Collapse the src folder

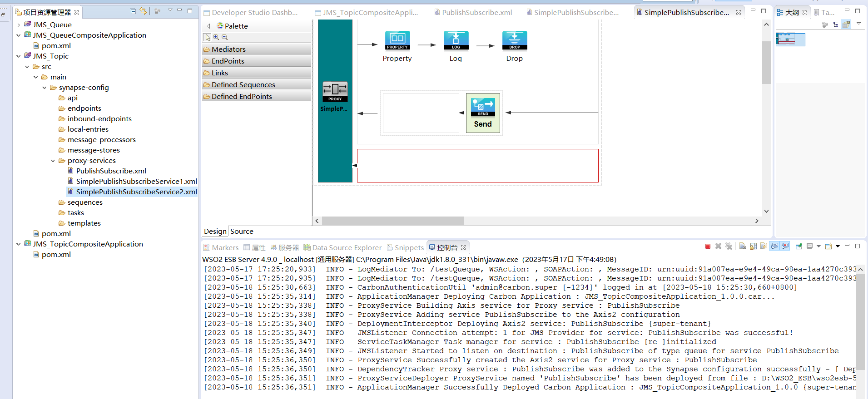tap(27, 67)
